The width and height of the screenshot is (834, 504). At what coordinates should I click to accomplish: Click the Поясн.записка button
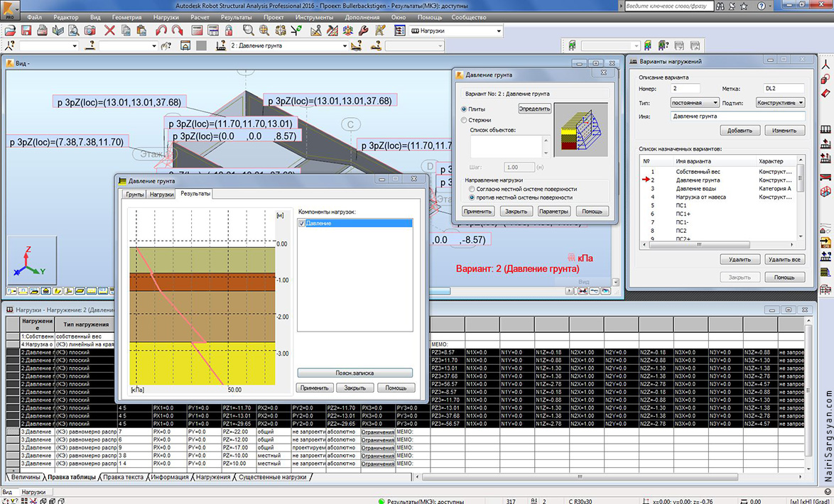point(354,373)
